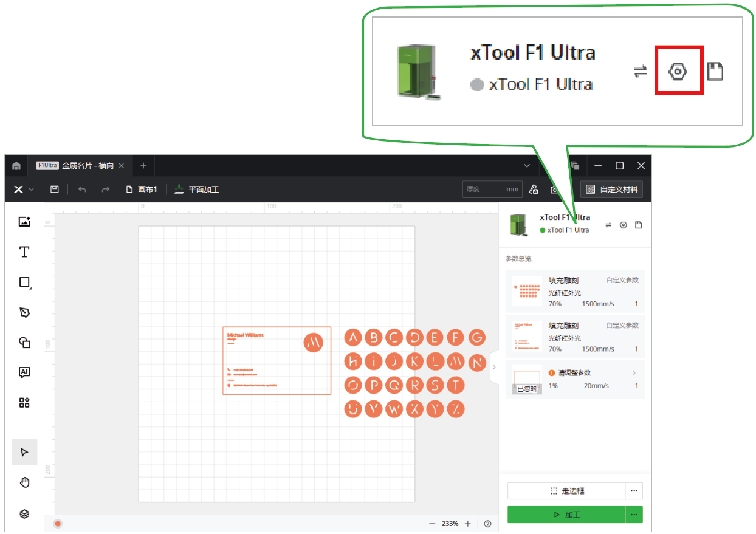
Task: Start processing with the 加工 button
Action: coord(566,515)
